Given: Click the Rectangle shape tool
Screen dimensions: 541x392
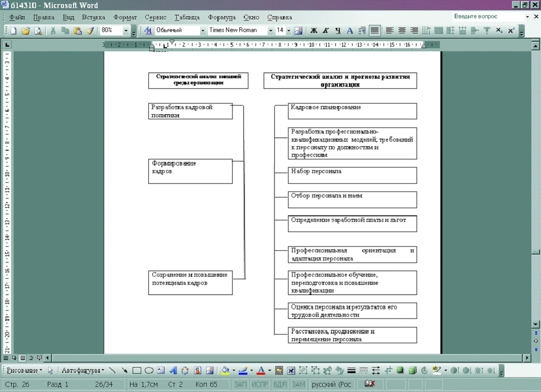Looking at the screenshot, I should pos(137,370).
